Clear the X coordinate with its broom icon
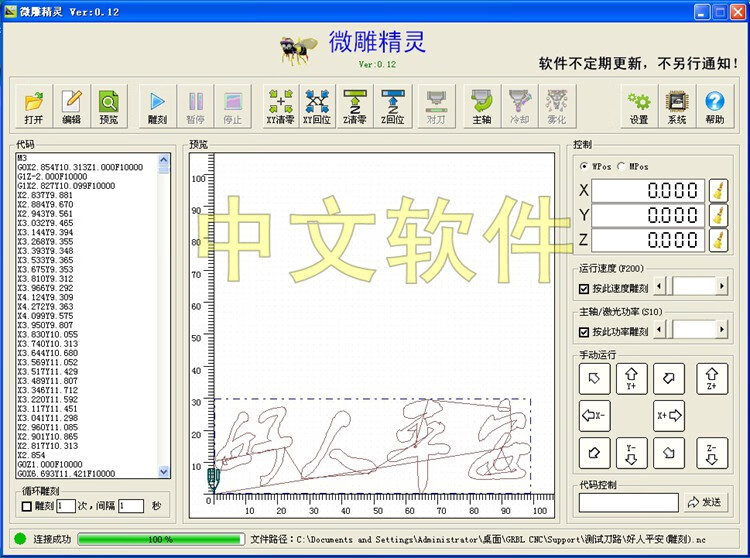 718,190
